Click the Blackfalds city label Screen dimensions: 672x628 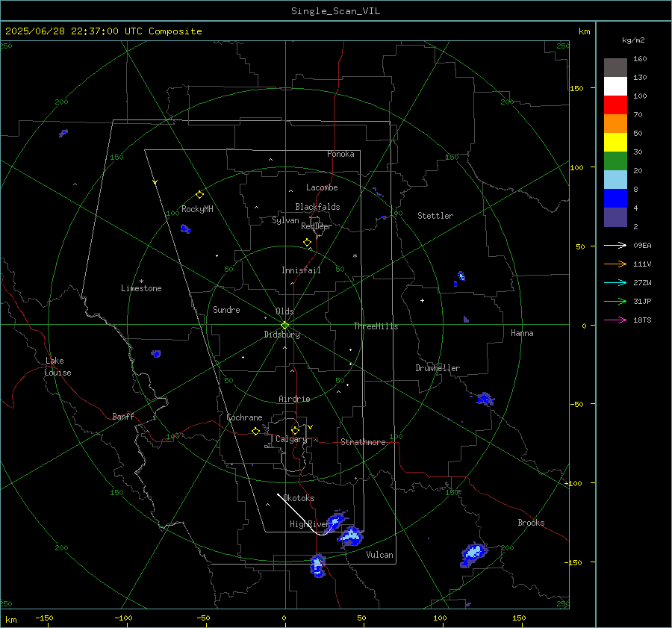coord(317,207)
